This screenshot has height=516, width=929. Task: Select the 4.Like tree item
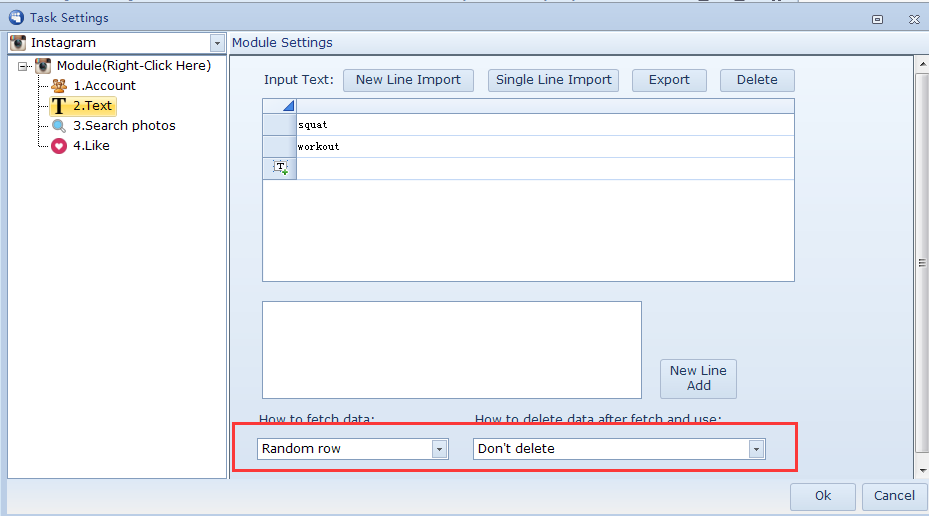tap(91, 146)
